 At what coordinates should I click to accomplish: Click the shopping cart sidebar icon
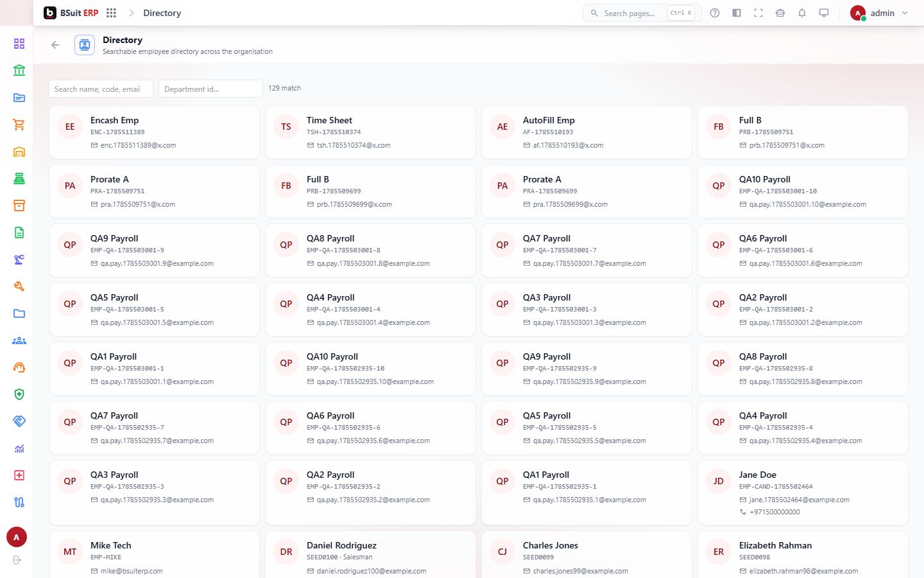19,125
